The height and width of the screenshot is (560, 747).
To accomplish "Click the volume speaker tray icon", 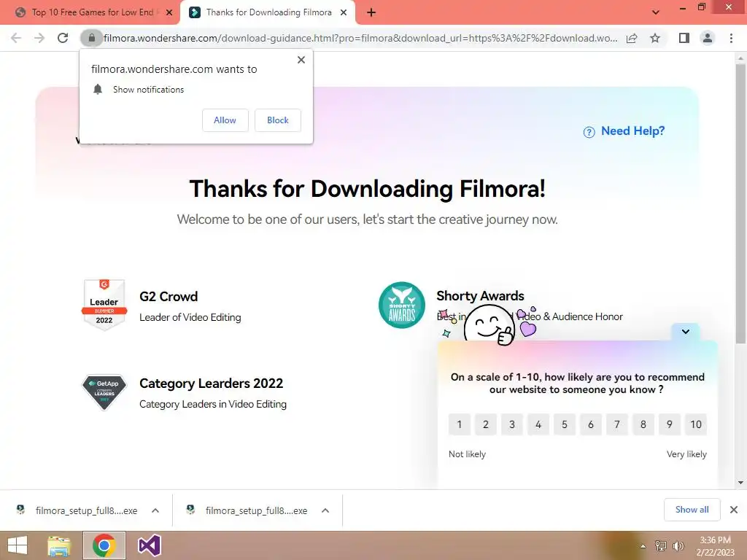I will (x=678, y=546).
